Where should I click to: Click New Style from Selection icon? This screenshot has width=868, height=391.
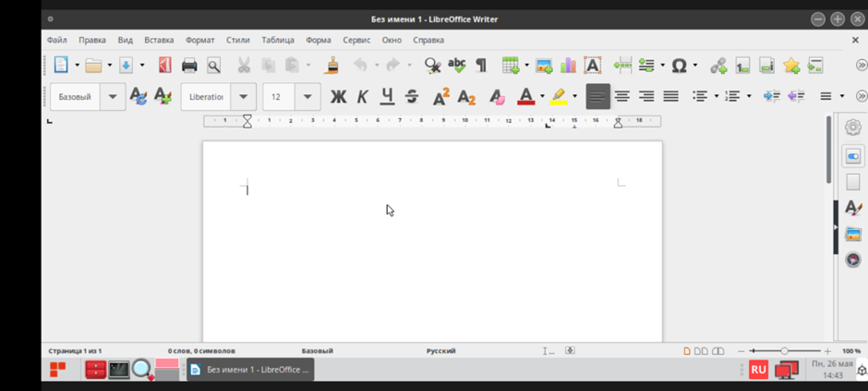pyautogui.click(x=163, y=96)
